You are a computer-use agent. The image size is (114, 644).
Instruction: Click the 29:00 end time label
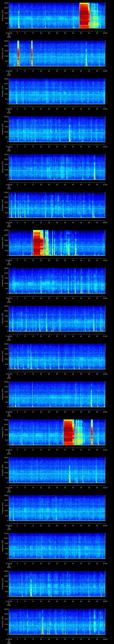(x=105, y=260)
